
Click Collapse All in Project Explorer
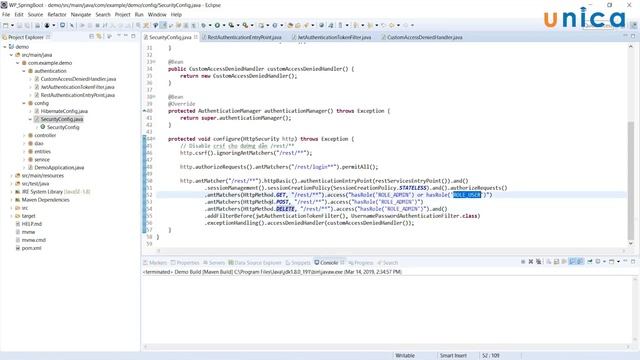[x=91, y=37]
